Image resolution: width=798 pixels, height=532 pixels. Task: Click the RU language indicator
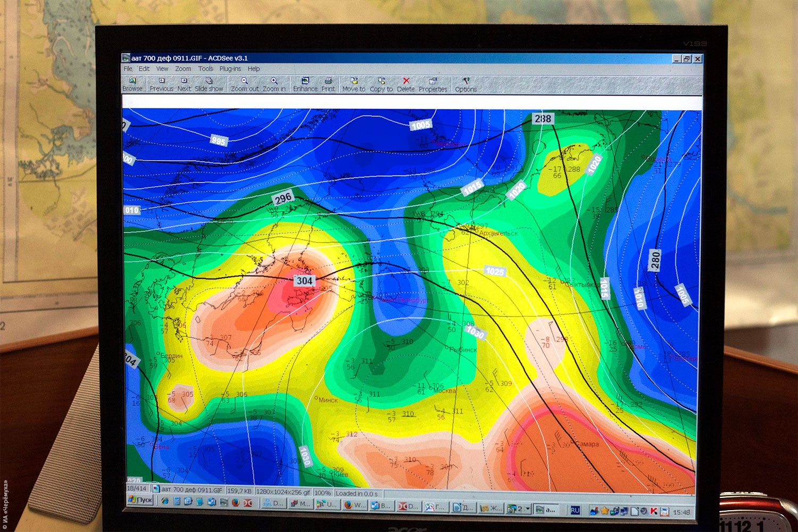click(575, 510)
